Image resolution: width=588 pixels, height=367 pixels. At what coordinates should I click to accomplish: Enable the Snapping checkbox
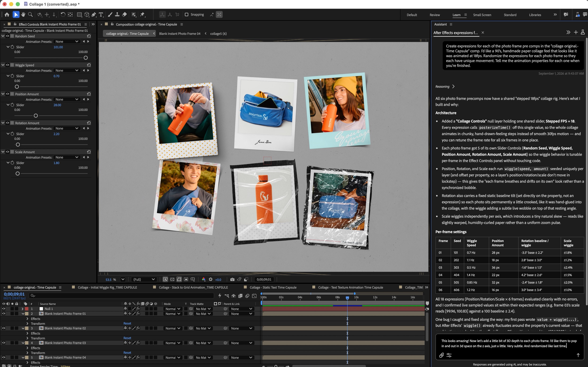coord(186,15)
